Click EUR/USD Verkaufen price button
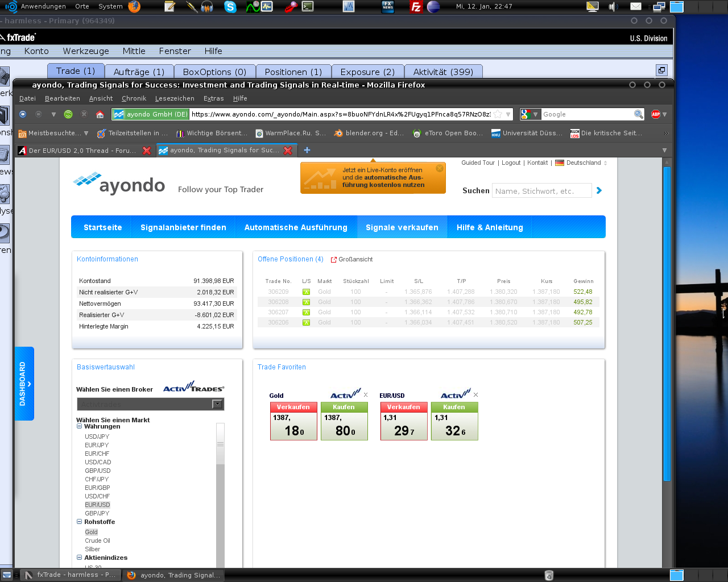The height and width of the screenshot is (582, 728). [x=404, y=421]
